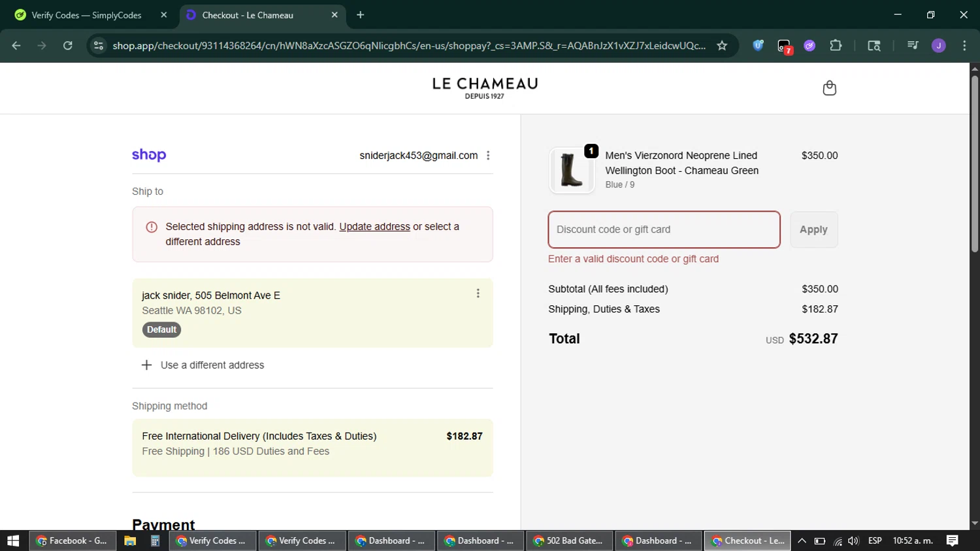Open the notification center icon
This screenshot has height=551, width=980.
tap(953, 541)
